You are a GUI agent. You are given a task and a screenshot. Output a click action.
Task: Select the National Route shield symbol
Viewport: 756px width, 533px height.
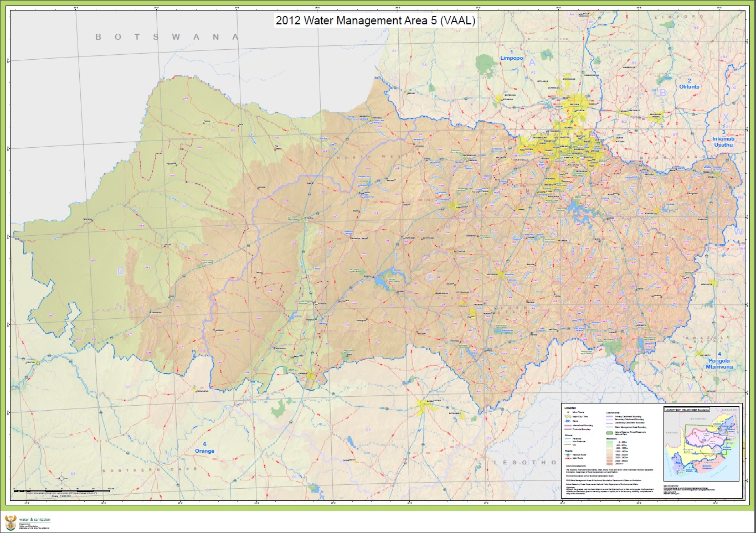[x=568, y=455]
